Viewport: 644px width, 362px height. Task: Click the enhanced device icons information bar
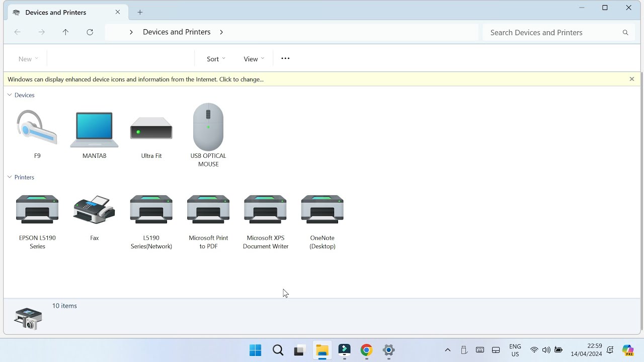point(135,79)
